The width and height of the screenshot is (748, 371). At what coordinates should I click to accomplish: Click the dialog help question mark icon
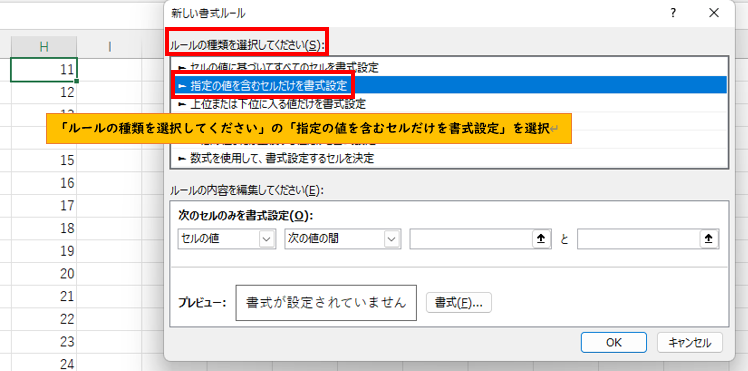point(673,13)
